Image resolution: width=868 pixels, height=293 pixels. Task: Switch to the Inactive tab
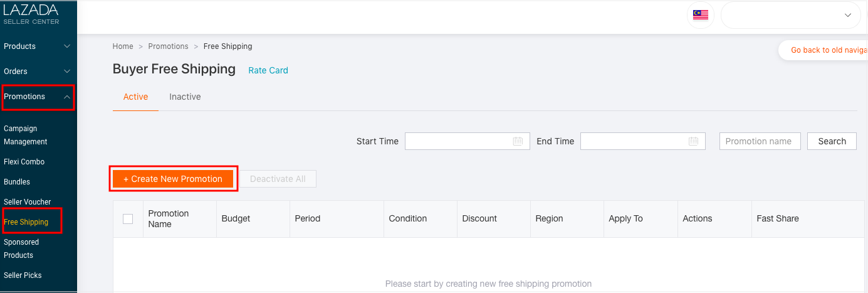pyautogui.click(x=185, y=97)
